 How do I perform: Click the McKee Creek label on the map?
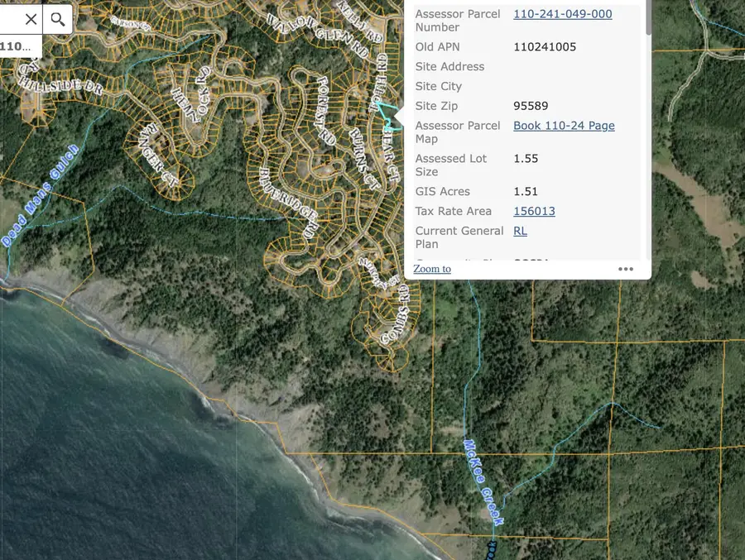click(x=483, y=482)
